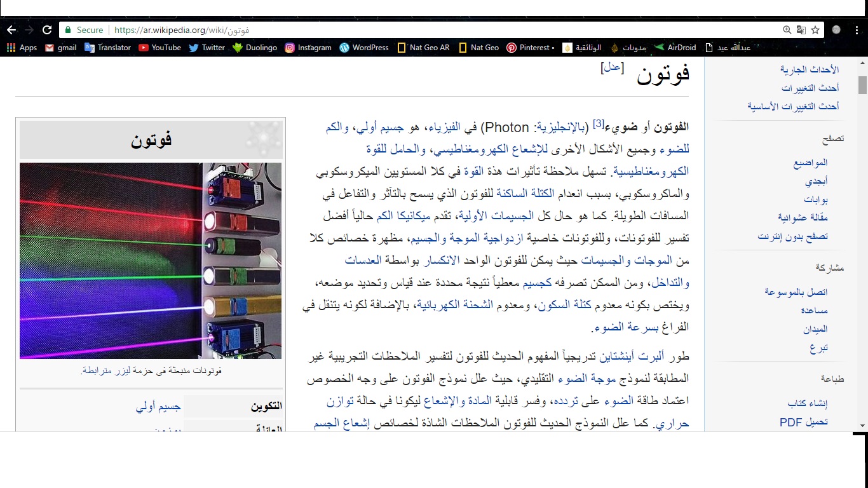Reload the page with the refresh icon

(x=47, y=30)
